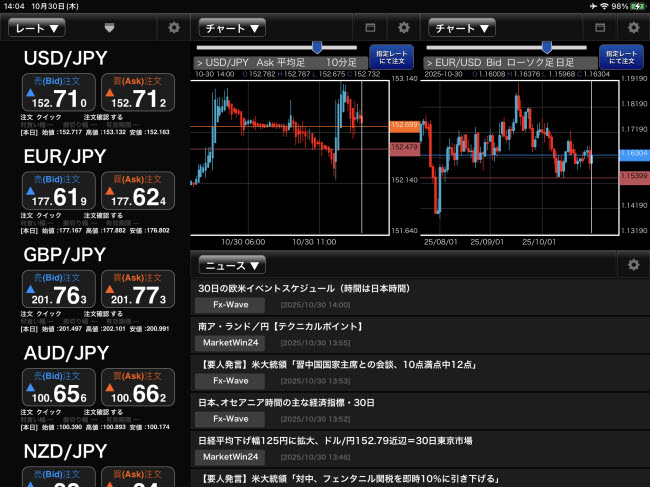Viewport: 650px width, 487px height.
Task: Tap GBP/JPY 売(Bid)注文 201.763 button
Action: coord(59,289)
